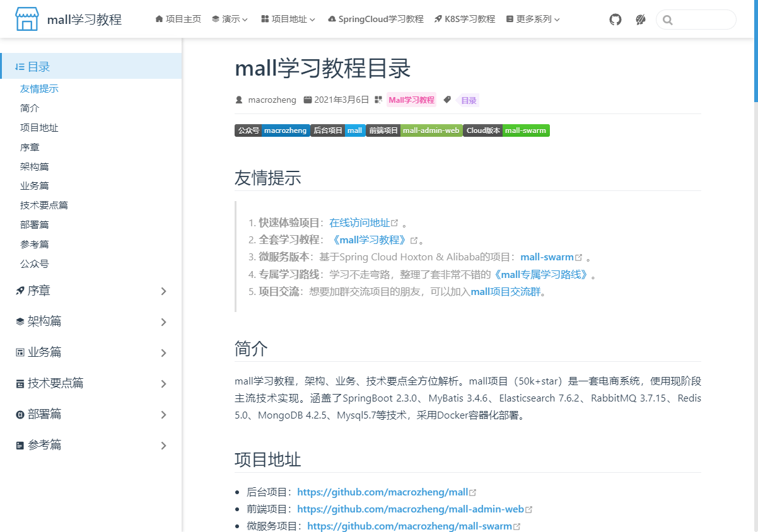Select 序章 in sidebar outline list
758x532 pixels.
pos(30,147)
